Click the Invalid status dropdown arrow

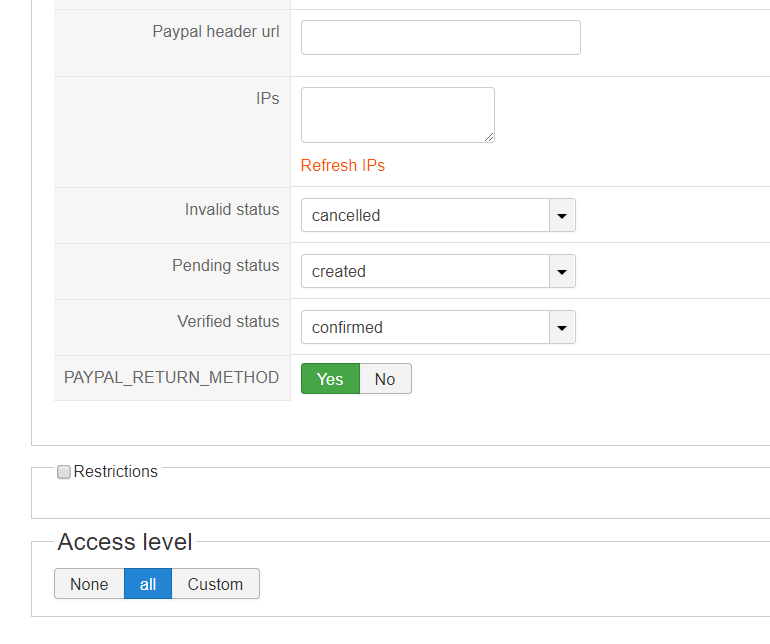[562, 215]
